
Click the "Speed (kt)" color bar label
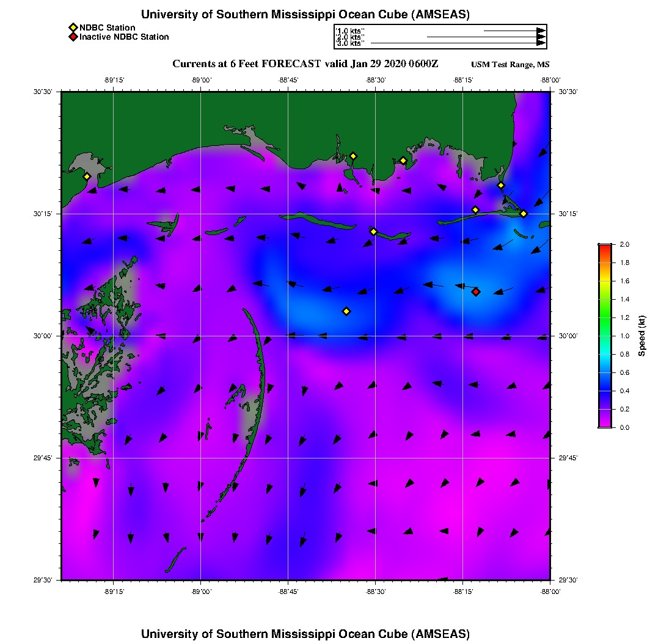pyautogui.click(x=641, y=336)
